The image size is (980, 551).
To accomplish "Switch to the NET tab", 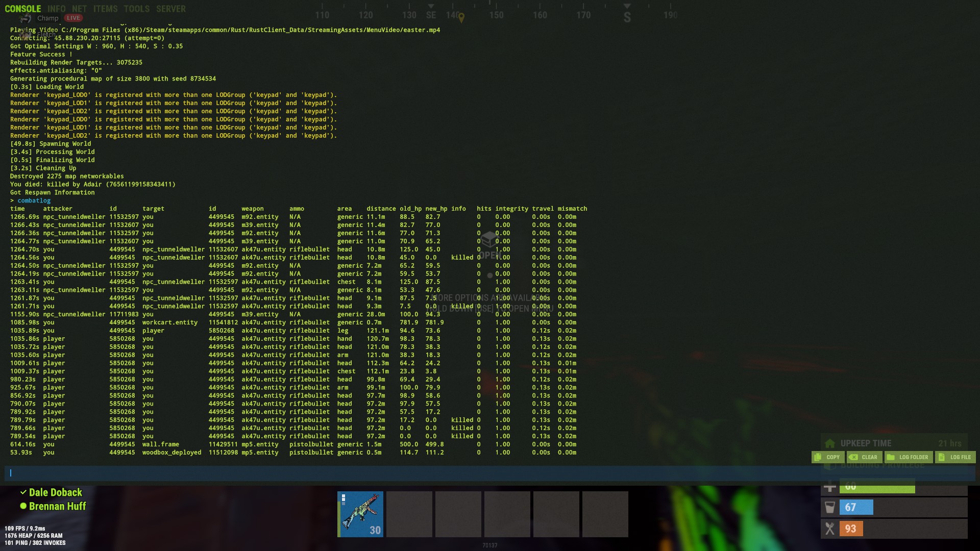I will pos(79,9).
